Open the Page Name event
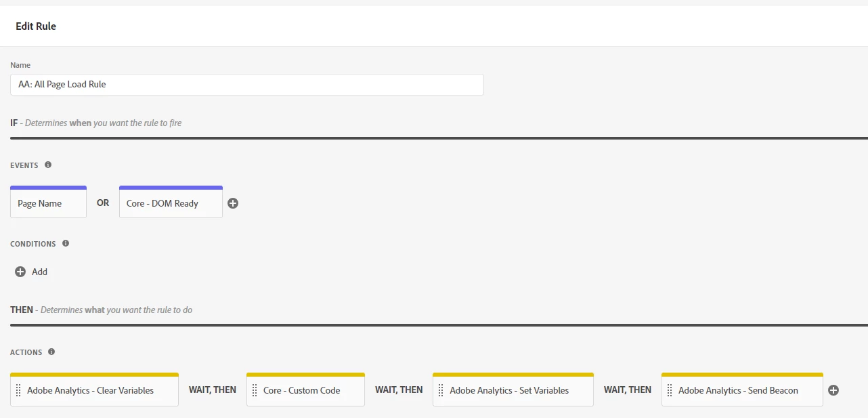The width and height of the screenshot is (868, 418). click(x=48, y=202)
